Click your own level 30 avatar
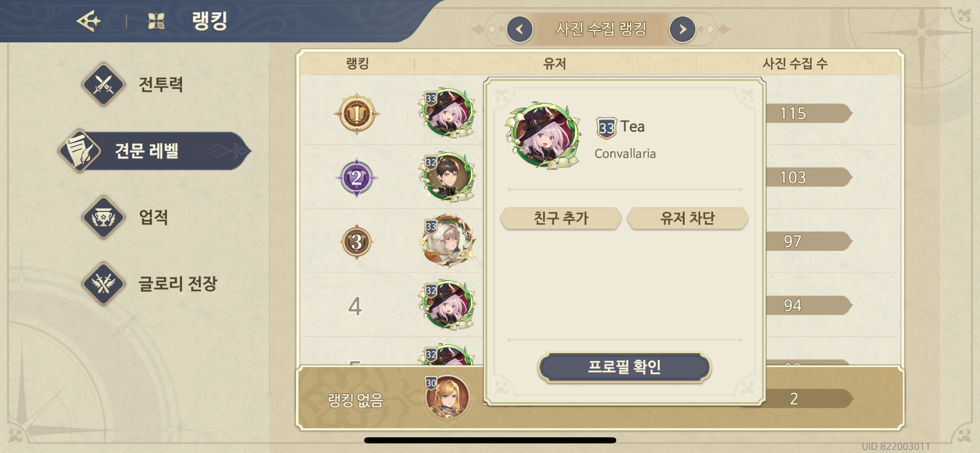 [447, 397]
